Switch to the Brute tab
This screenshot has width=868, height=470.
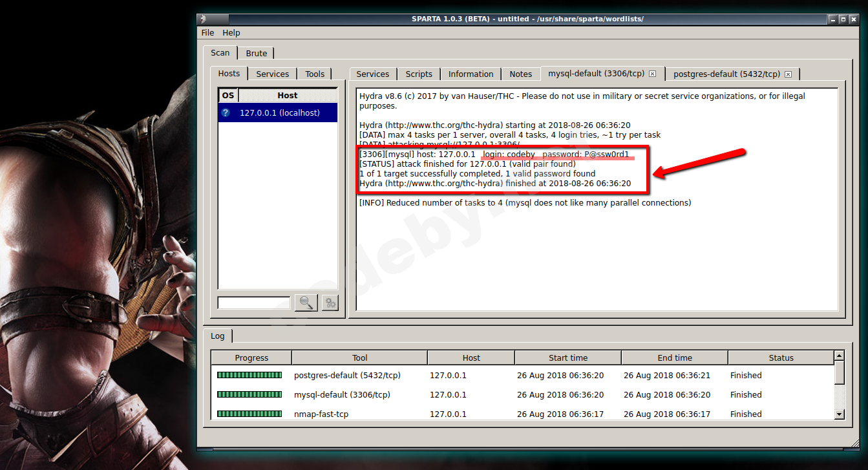(256, 52)
